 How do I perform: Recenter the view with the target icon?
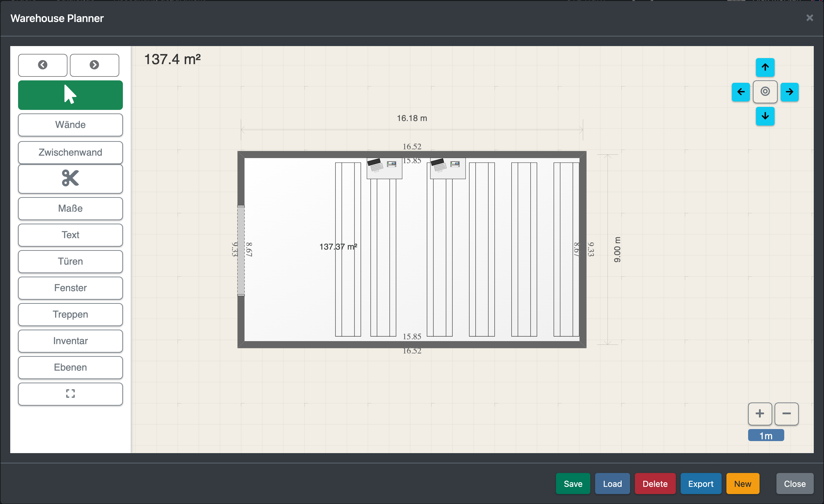pyautogui.click(x=765, y=92)
